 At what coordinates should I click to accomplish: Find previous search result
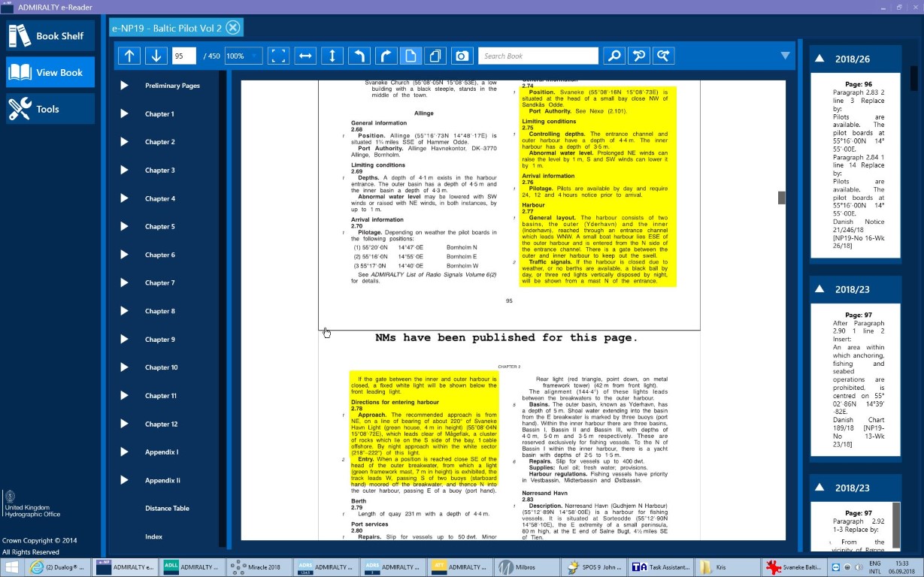coord(639,56)
